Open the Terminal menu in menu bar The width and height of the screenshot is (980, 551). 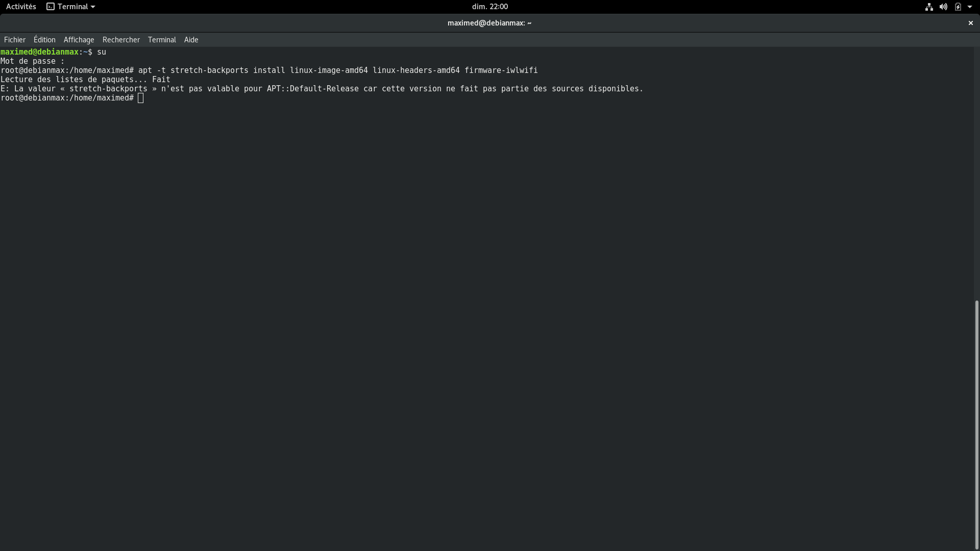click(162, 40)
